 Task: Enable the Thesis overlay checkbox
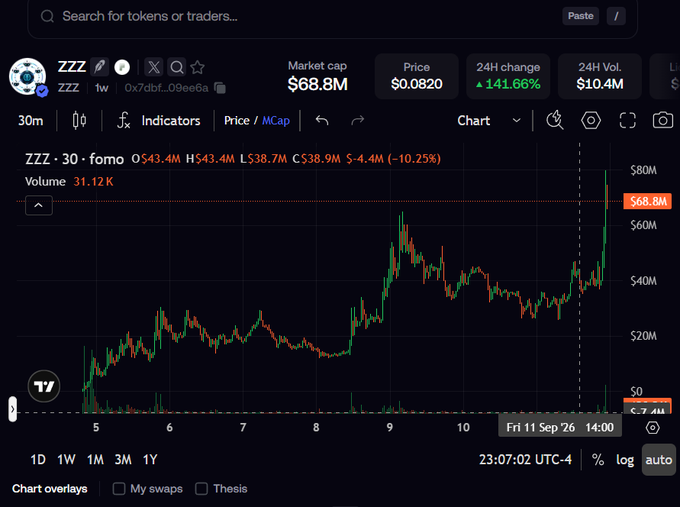[201, 489]
